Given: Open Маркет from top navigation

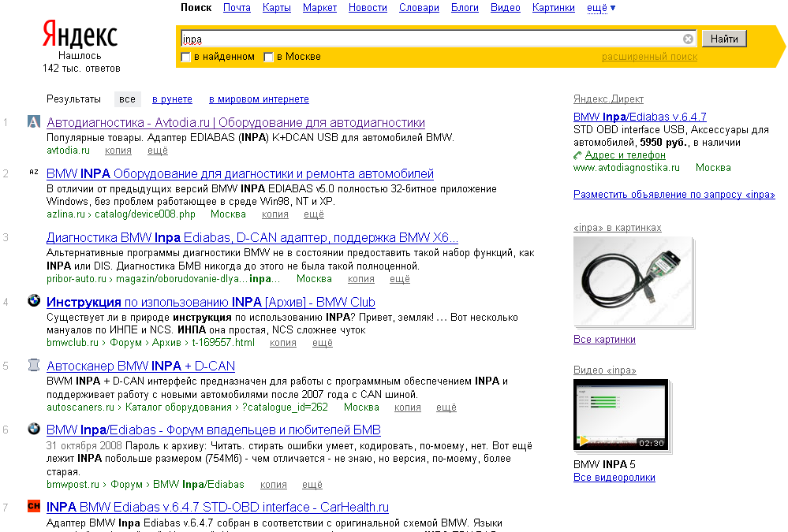Looking at the screenshot, I should click(319, 8).
